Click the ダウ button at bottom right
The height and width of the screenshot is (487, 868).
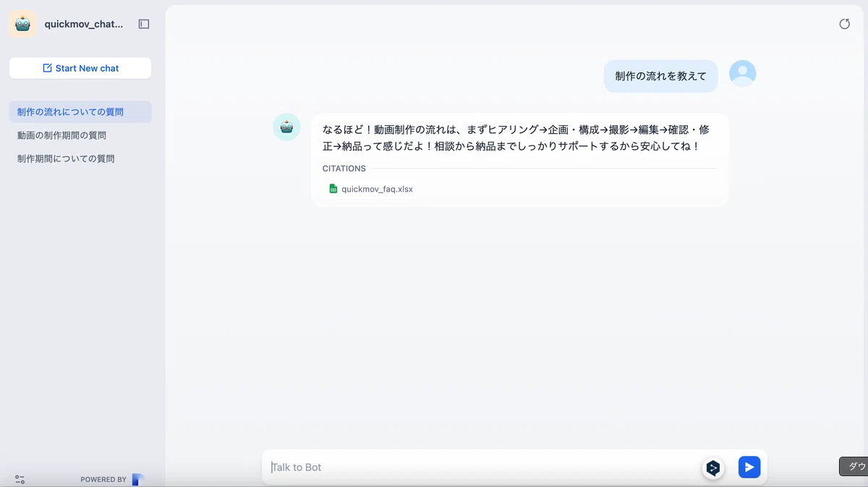[854, 467]
